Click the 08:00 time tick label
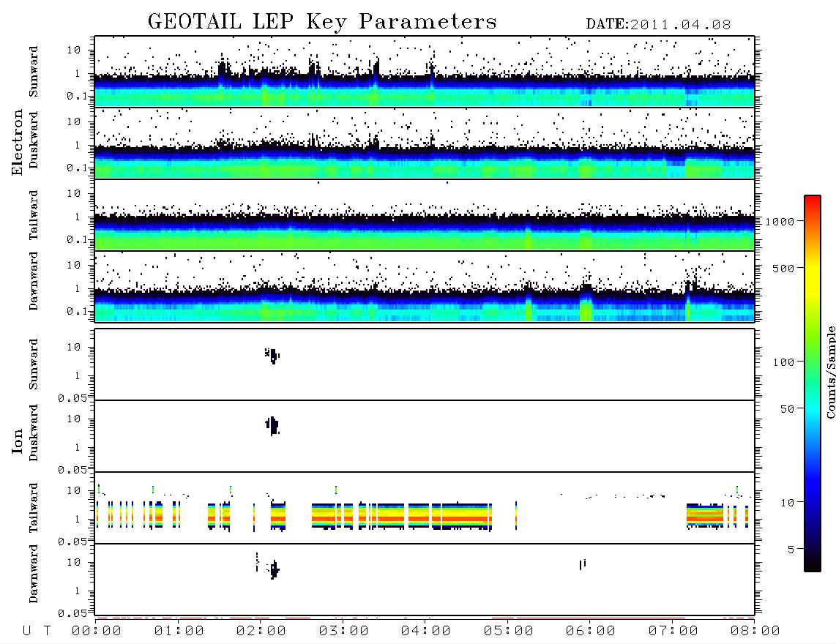The height and width of the screenshot is (644, 836). pyautogui.click(x=755, y=631)
